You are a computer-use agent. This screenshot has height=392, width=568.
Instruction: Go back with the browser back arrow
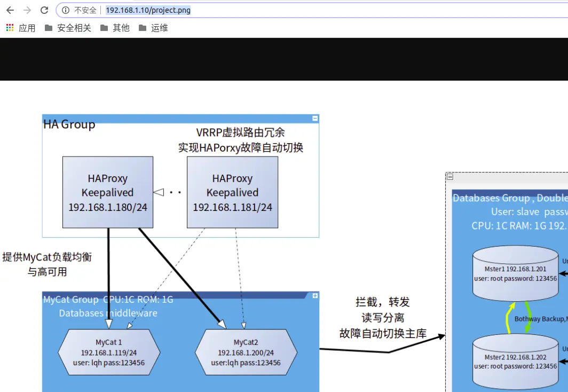[x=10, y=10]
